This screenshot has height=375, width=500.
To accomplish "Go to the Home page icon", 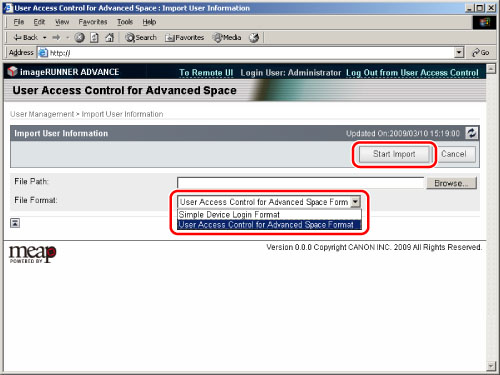I will [110, 38].
